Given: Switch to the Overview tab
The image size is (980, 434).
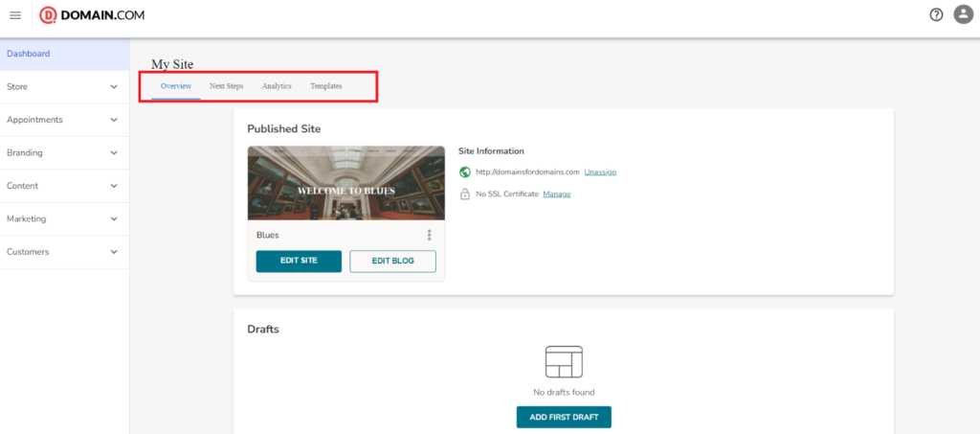Looking at the screenshot, I should point(176,86).
